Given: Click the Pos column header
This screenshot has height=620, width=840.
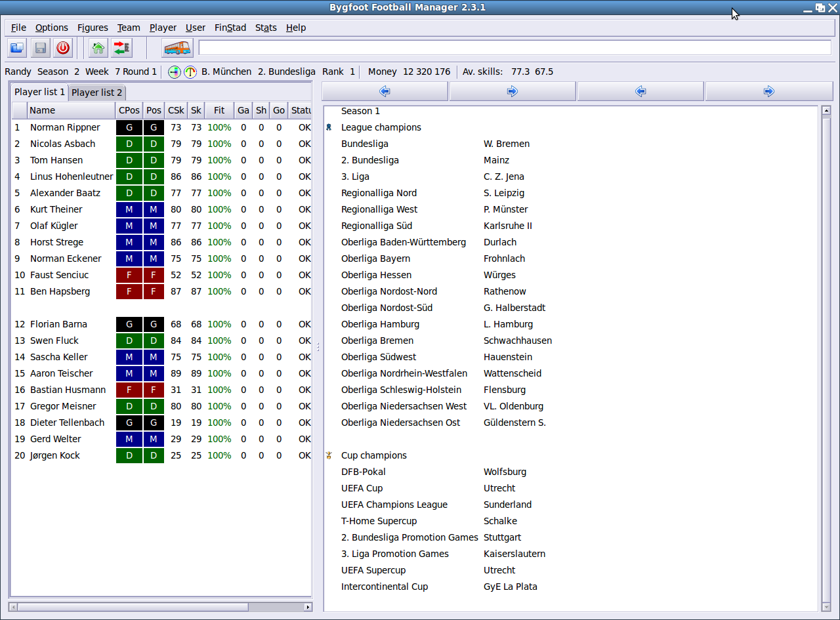Looking at the screenshot, I should [154, 110].
